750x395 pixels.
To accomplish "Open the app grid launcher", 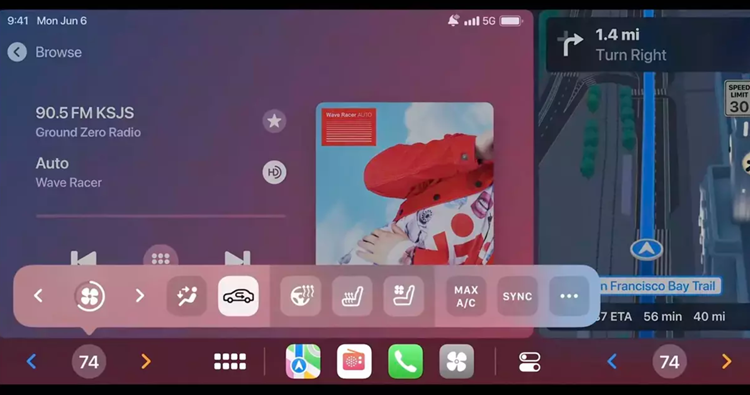I will (230, 362).
